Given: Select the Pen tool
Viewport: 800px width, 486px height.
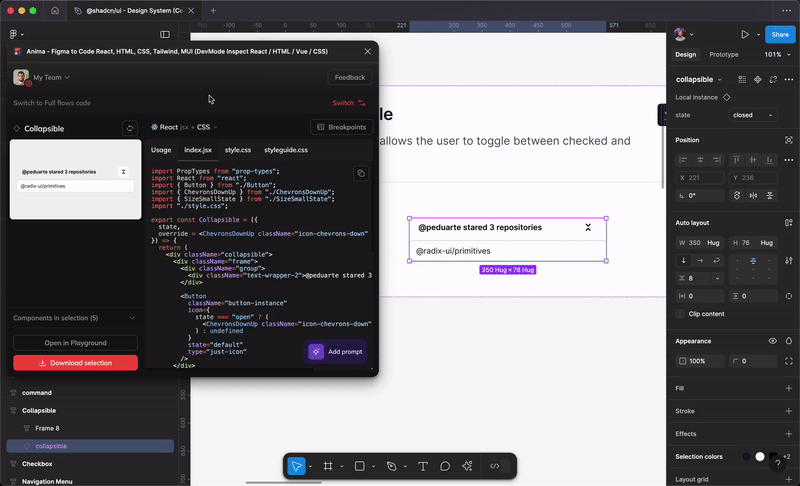Looking at the screenshot, I should (x=391, y=466).
